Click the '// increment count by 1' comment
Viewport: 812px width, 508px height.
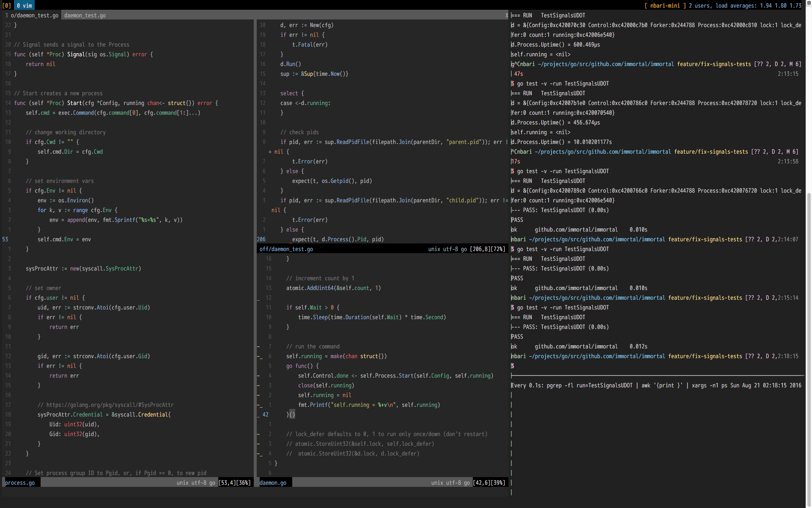[x=320, y=278]
